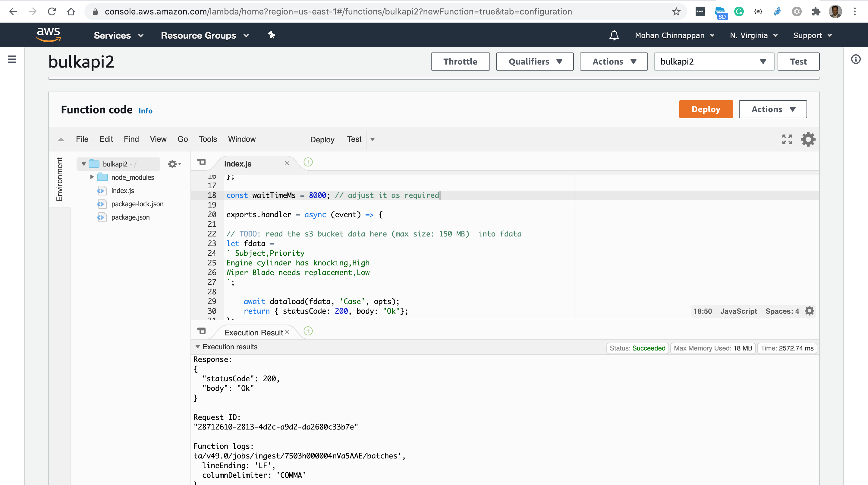This screenshot has width=868, height=485.
Task: Open the header Actions dropdown next to Qualifiers
Action: pyautogui.click(x=614, y=62)
